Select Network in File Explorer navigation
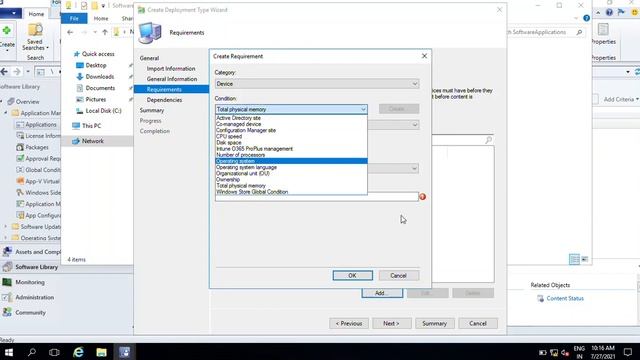 pyautogui.click(x=93, y=141)
